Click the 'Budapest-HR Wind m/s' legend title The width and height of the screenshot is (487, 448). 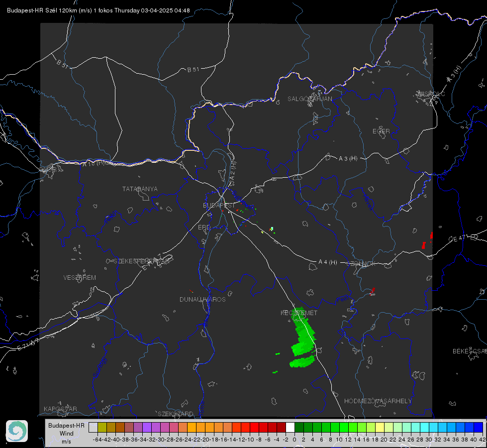pos(67,433)
